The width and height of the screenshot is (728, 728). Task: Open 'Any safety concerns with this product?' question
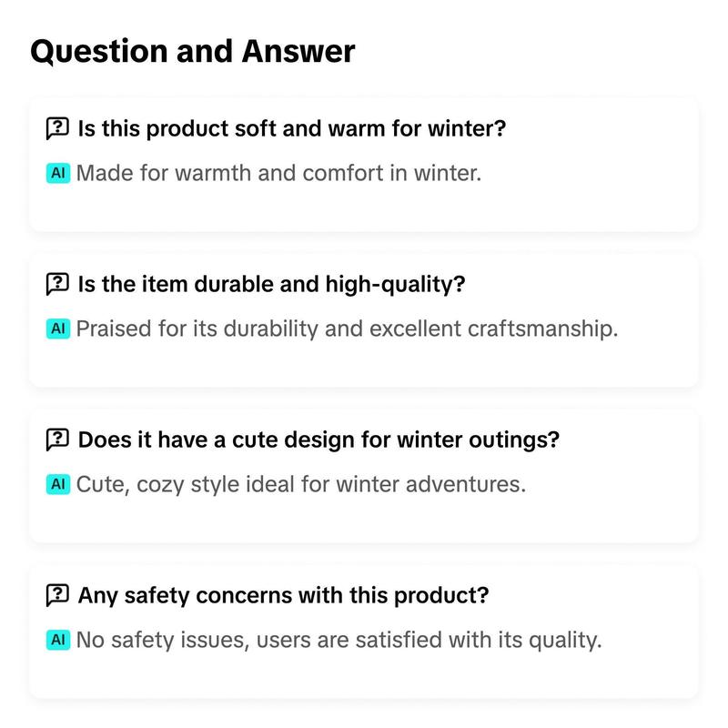(283, 595)
